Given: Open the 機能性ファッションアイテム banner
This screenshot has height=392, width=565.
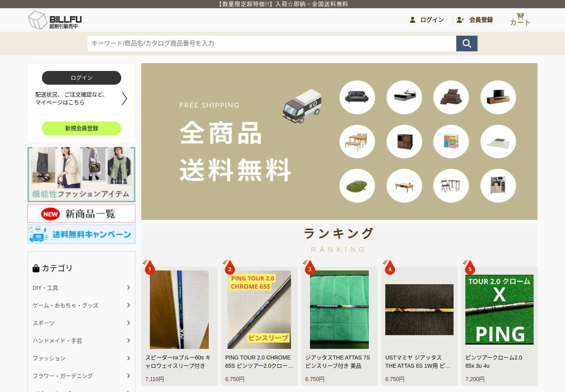Looking at the screenshot, I should pos(82,174).
